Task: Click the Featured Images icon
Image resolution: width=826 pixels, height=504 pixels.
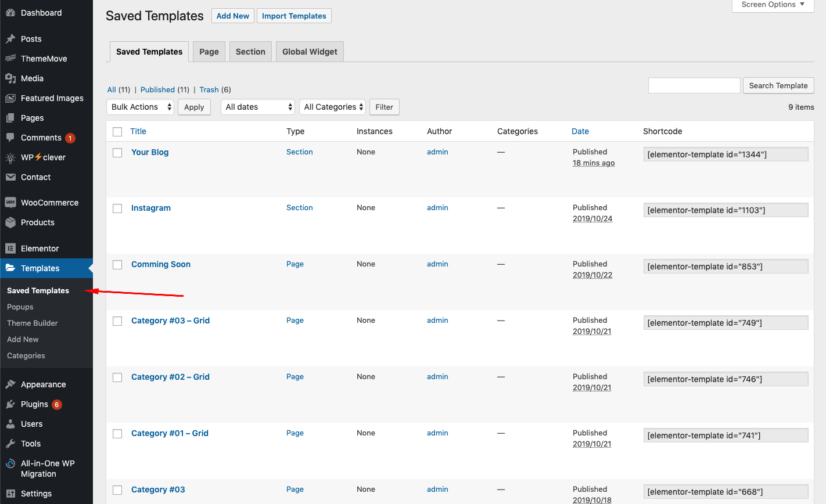Action: [10, 98]
